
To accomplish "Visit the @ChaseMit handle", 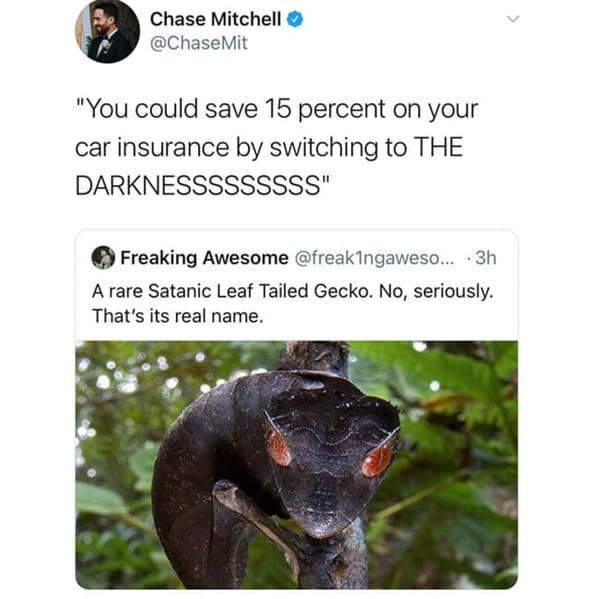I will pos(199,43).
